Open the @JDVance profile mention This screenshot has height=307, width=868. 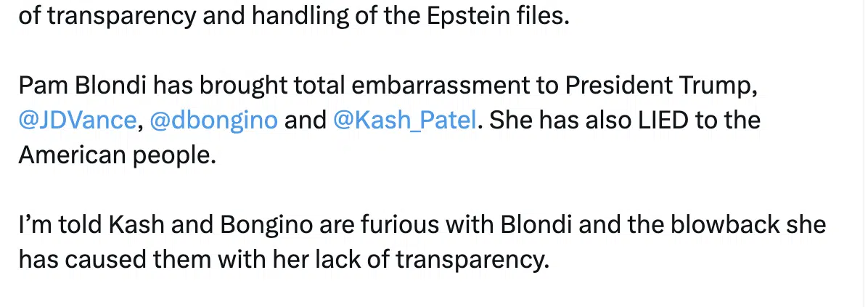pos(77,120)
